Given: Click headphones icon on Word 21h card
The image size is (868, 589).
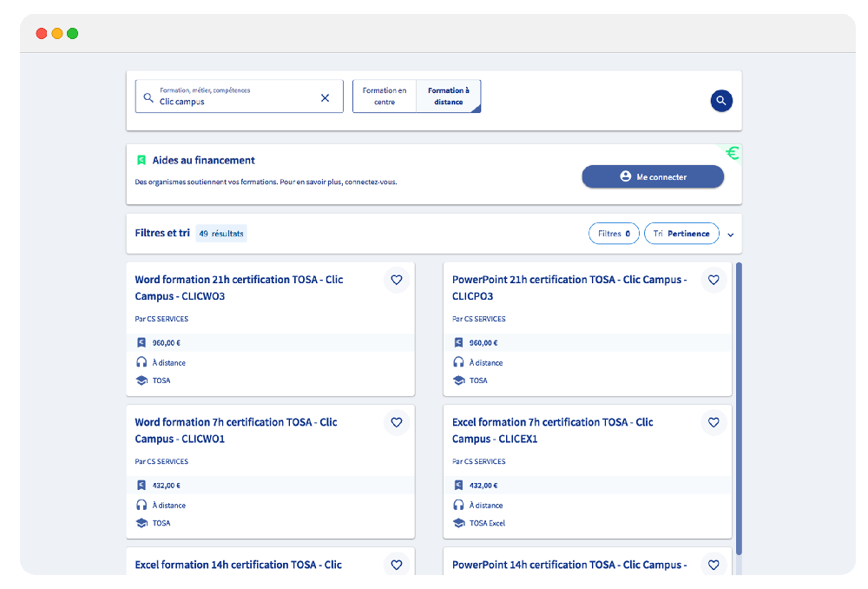Looking at the screenshot, I should coord(141,361).
